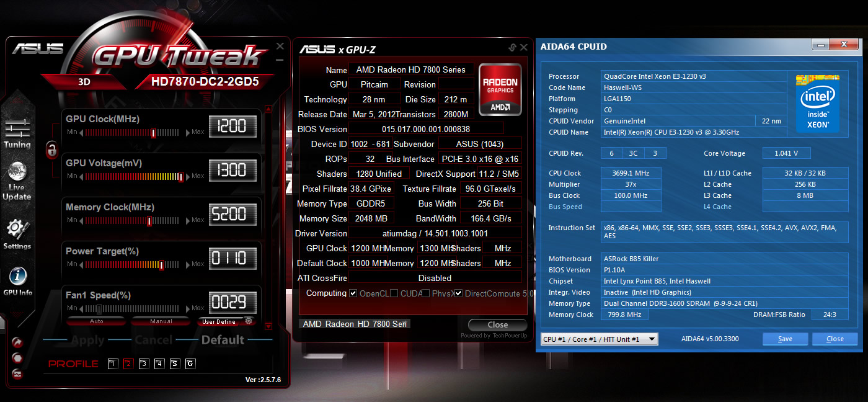Set fan mode to Auto
Viewport: 868px width, 402px height.
point(97,321)
